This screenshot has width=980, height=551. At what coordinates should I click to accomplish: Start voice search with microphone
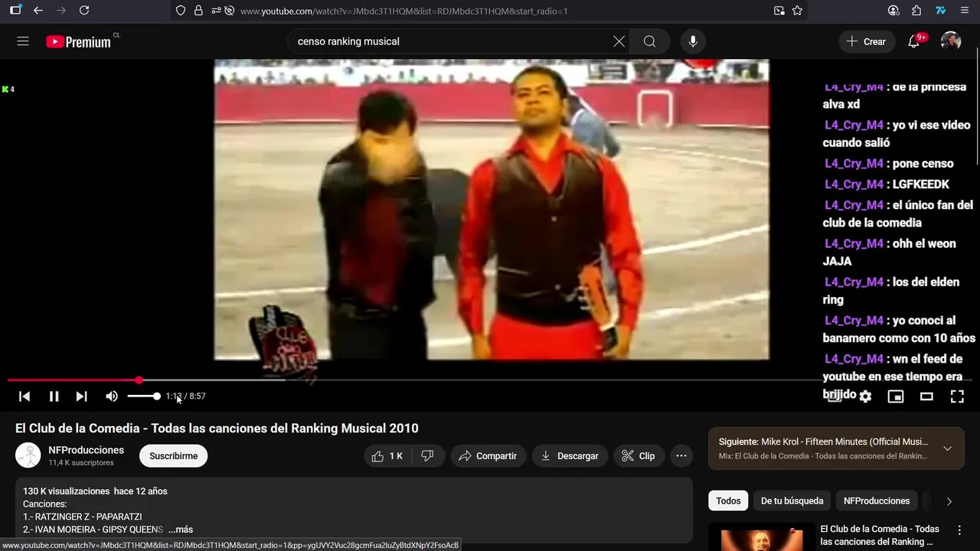pyautogui.click(x=693, y=41)
